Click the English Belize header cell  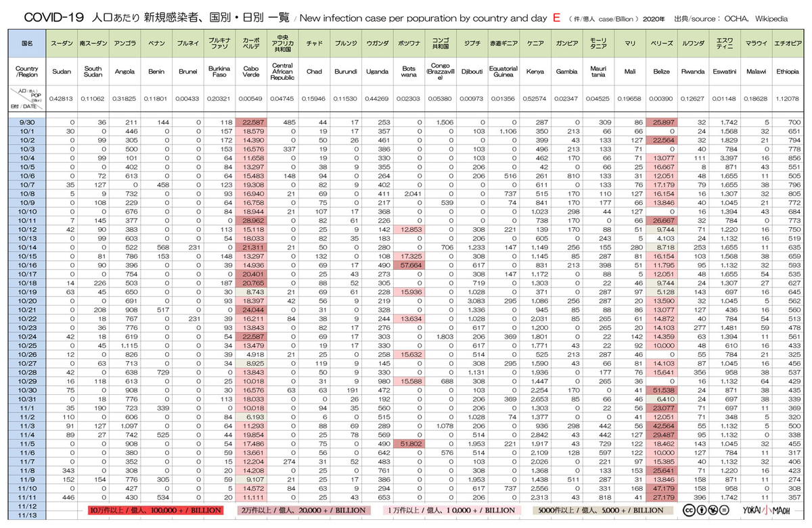click(x=661, y=71)
